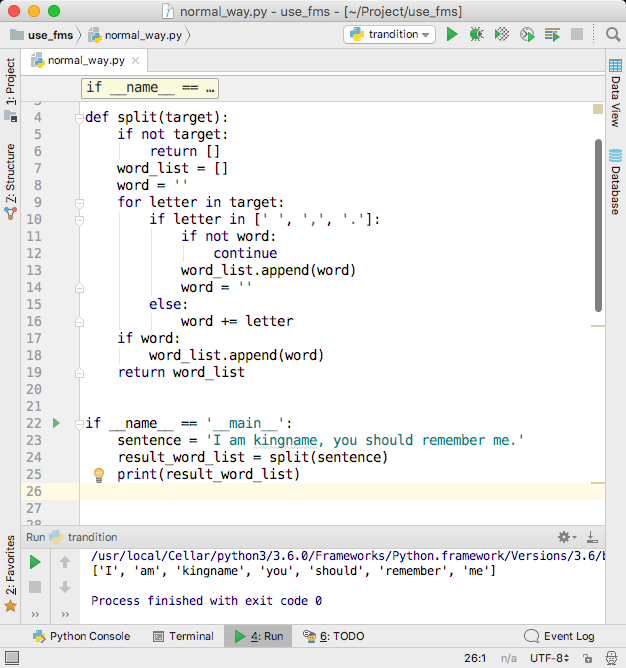Click the Structure tool window icon
Image resolution: width=626 pixels, height=668 pixels.
(x=11, y=213)
